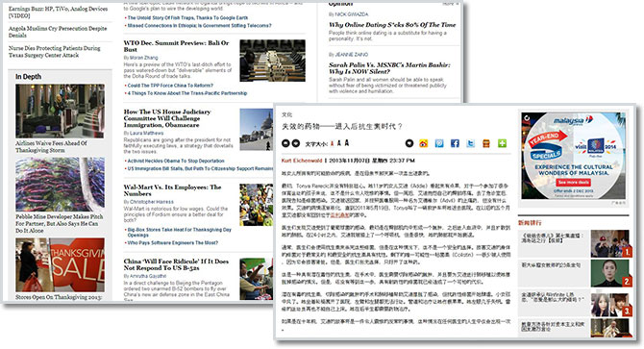Open the salmon fish In Depth photo
This screenshot has height=349, width=644.
[60, 185]
